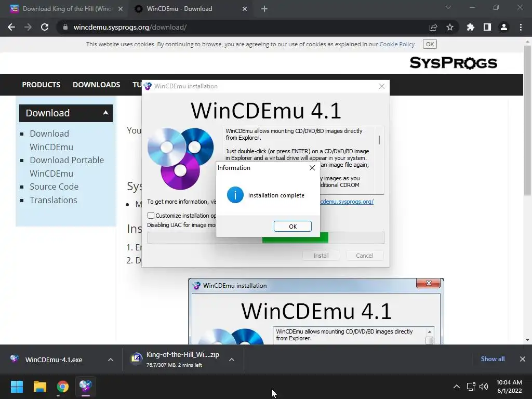Click the Install button in the WinCDEmu installer
The height and width of the screenshot is (399, 532).
[321, 256]
